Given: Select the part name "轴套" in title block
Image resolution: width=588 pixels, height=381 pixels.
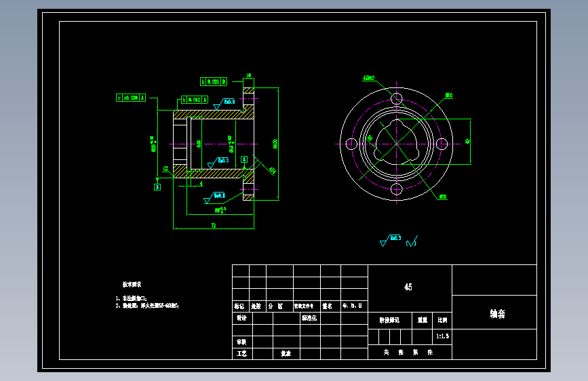Looking at the screenshot, I should [497, 314].
